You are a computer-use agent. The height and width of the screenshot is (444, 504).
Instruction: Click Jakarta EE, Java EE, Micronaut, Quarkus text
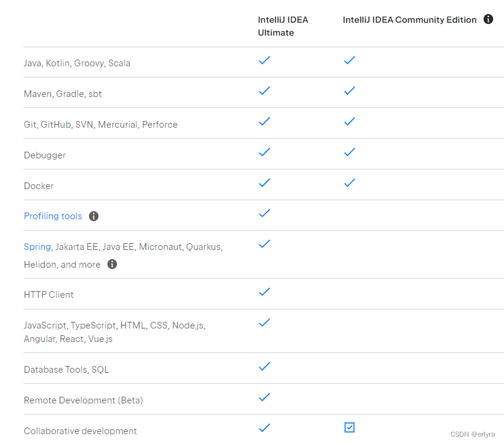138,247
